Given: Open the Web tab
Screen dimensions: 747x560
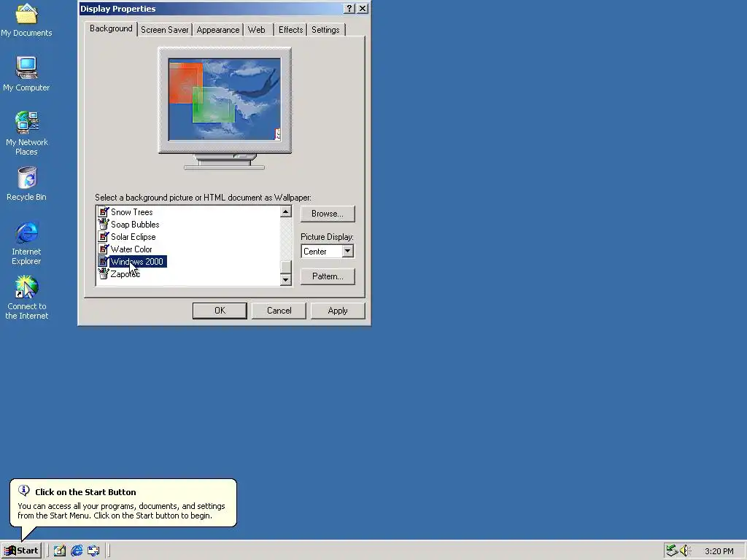Looking at the screenshot, I should 256,30.
